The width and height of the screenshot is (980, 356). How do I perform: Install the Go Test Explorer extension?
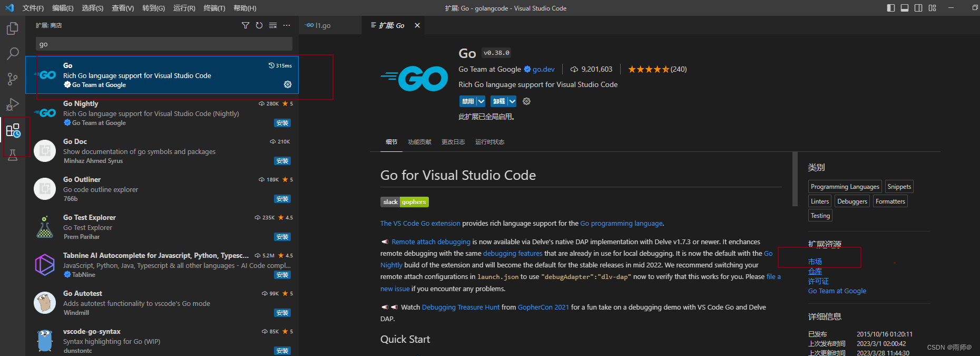pos(282,237)
